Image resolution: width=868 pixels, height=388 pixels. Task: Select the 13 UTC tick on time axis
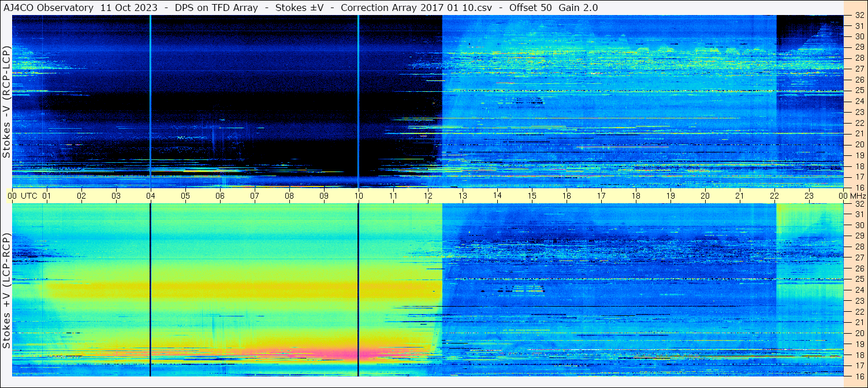(x=462, y=196)
